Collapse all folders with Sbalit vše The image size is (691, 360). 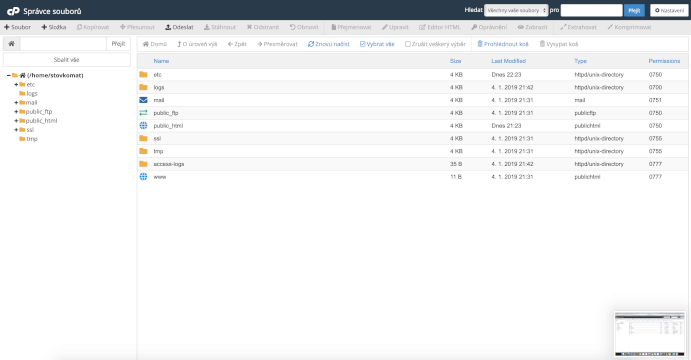click(67, 59)
